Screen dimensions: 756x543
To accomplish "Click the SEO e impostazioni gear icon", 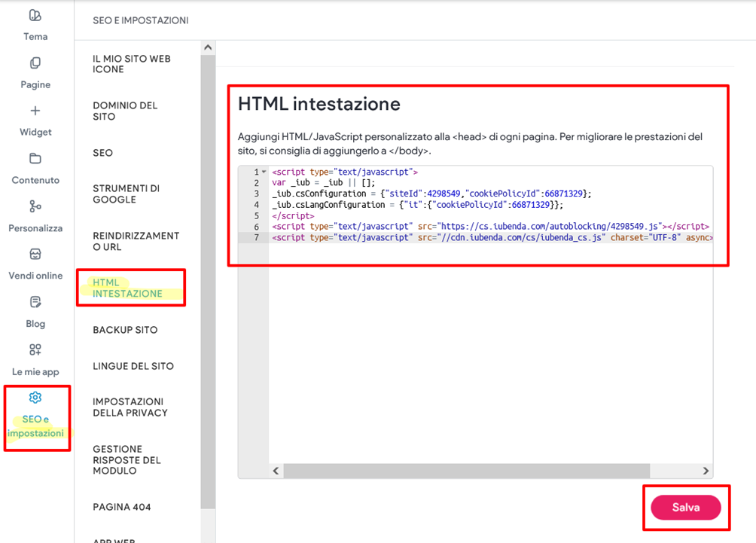I will click(35, 398).
